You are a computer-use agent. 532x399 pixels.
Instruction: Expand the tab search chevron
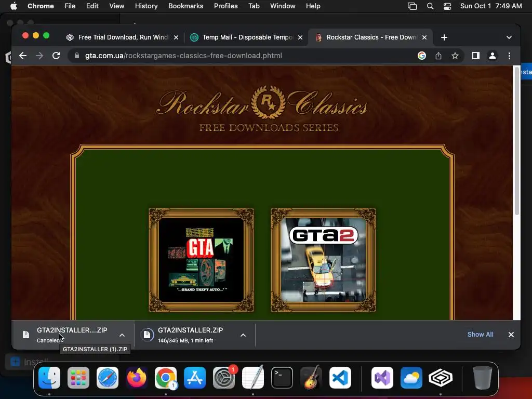pos(509,37)
